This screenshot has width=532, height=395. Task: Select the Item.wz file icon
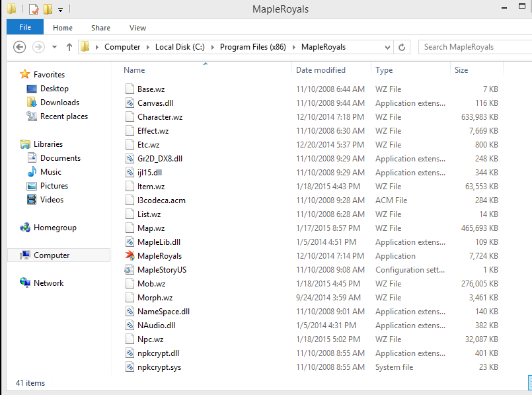pyautogui.click(x=130, y=187)
